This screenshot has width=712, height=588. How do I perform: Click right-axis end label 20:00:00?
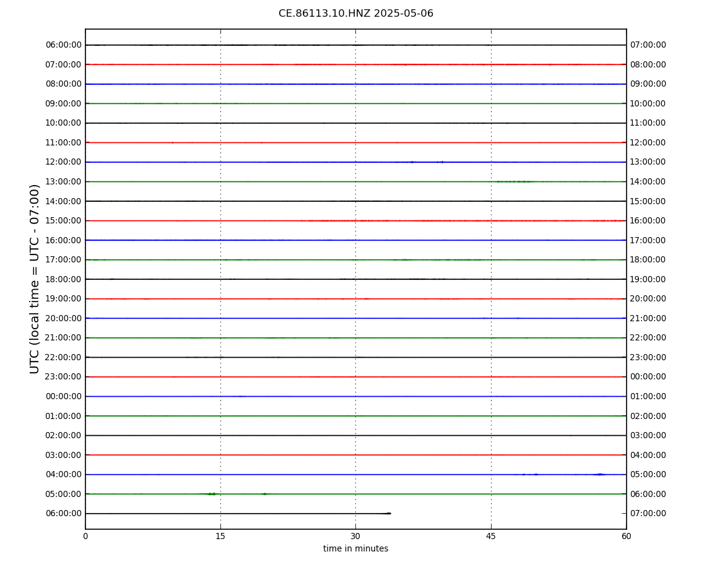tap(648, 299)
